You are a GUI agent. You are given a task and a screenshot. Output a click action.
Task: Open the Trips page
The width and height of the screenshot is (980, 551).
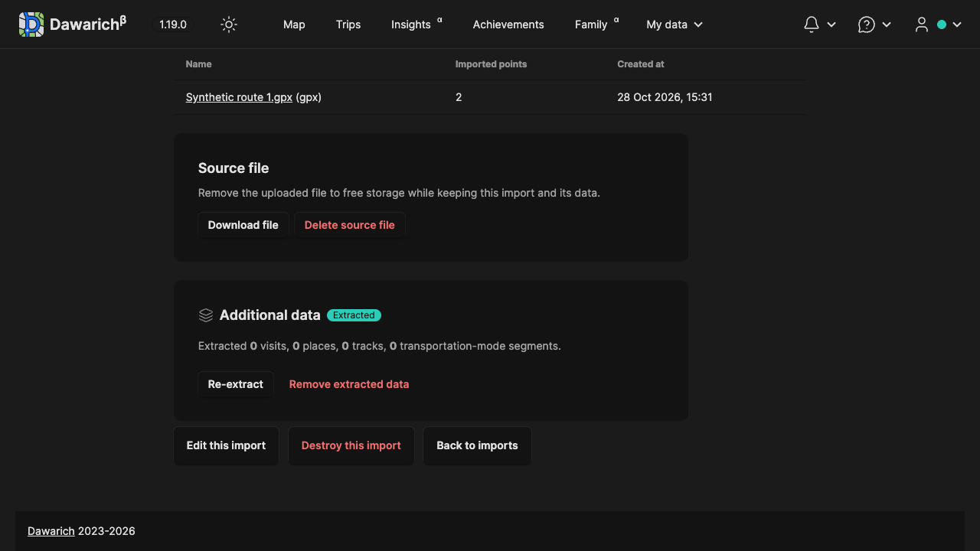tap(348, 24)
